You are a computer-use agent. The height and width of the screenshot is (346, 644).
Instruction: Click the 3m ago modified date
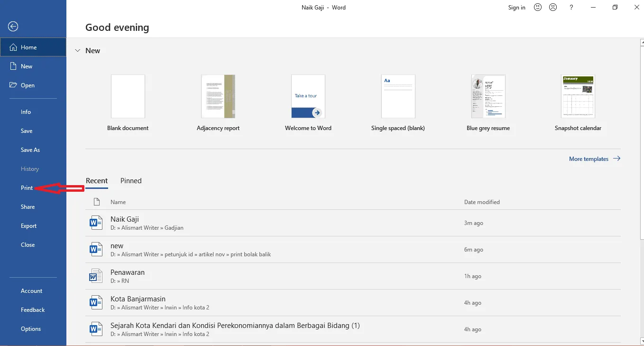(474, 223)
